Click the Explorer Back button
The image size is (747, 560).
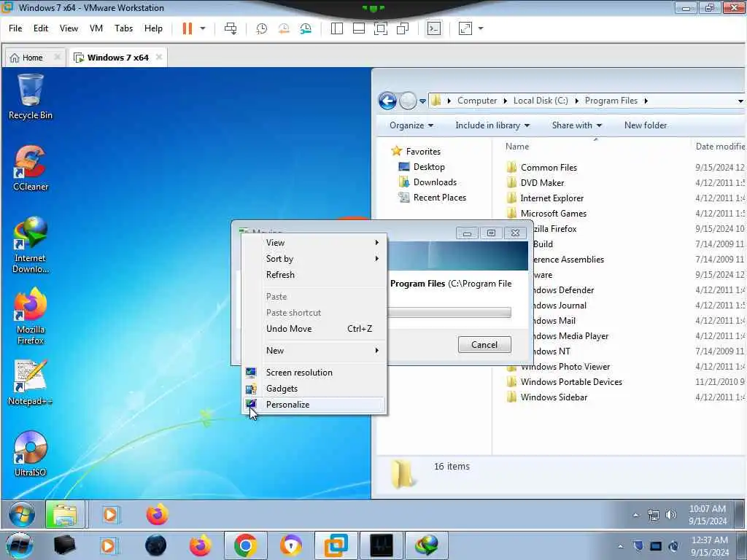pos(387,101)
